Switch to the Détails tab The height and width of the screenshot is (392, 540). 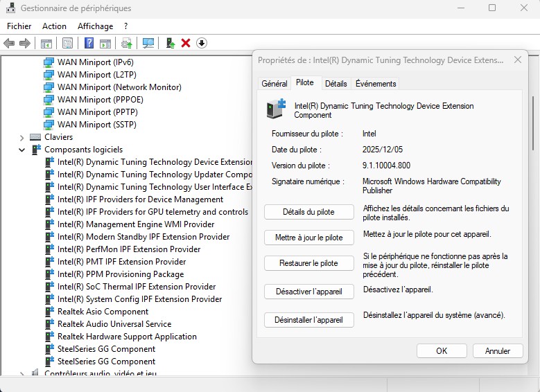(336, 84)
